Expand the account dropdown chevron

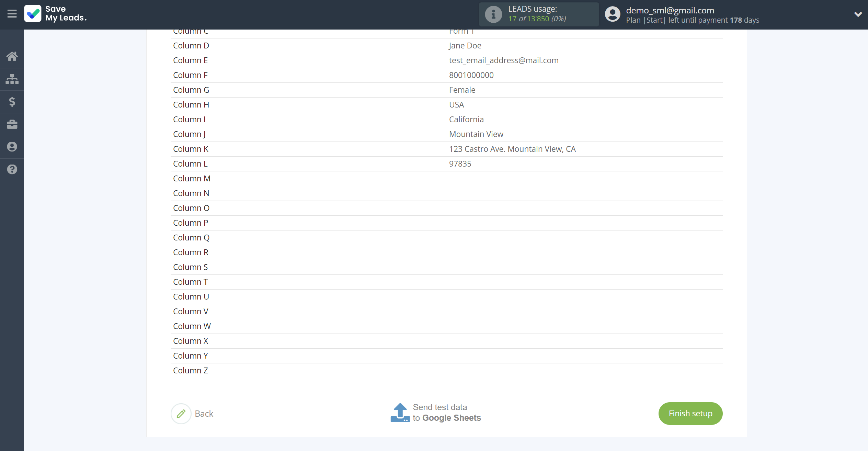click(x=858, y=14)
